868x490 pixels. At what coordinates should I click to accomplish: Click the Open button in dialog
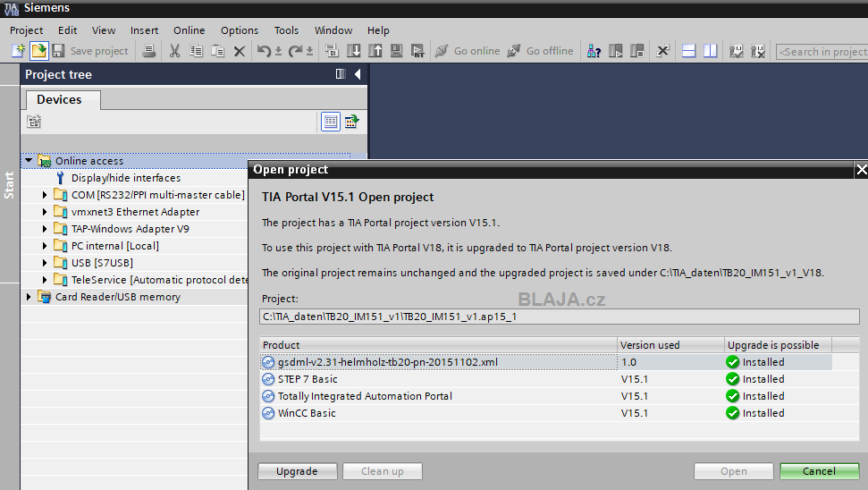734,471
